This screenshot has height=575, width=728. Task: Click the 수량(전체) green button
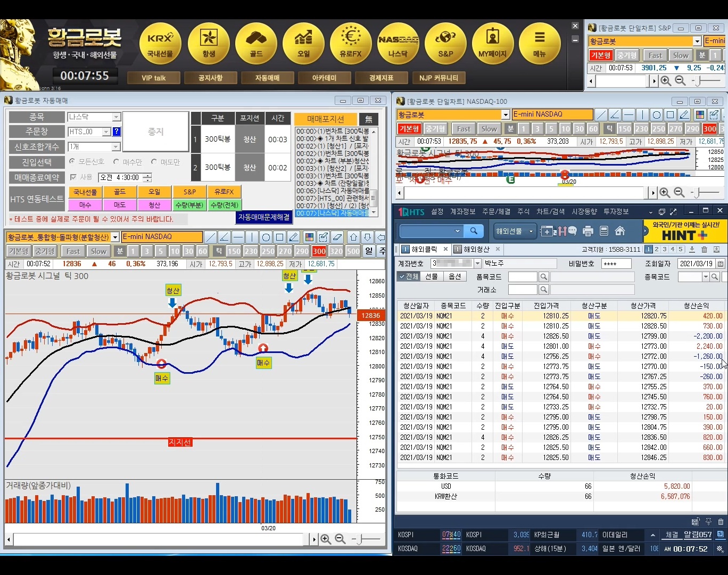[224, 205]
